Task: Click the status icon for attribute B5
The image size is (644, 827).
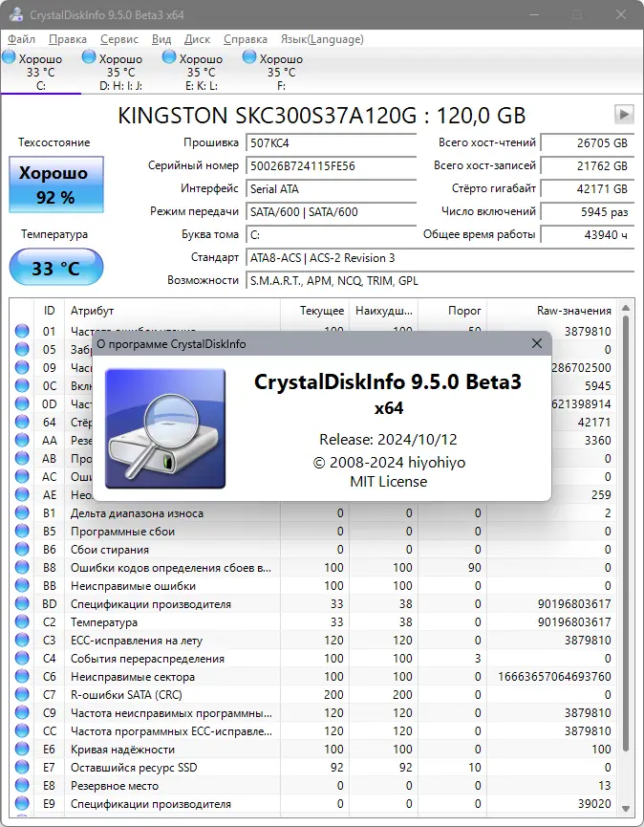Action: click(x=22, y=532)
